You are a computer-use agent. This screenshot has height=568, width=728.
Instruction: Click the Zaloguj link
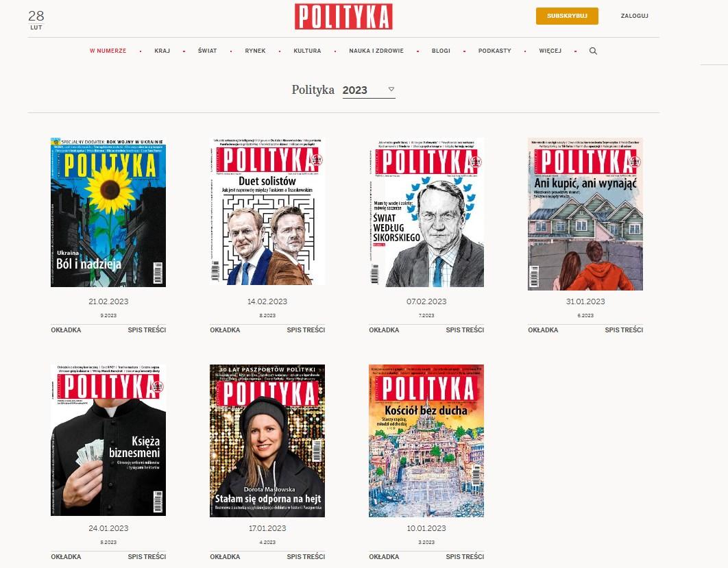634,16
